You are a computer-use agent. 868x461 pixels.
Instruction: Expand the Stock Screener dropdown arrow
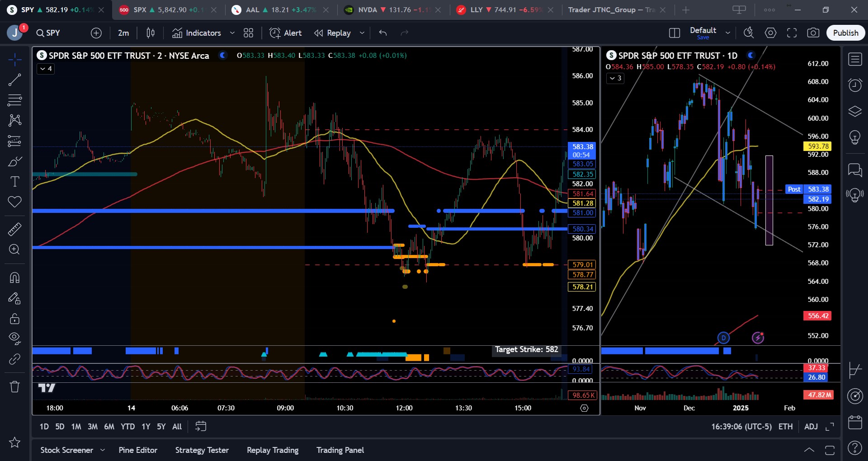(103, 450)
